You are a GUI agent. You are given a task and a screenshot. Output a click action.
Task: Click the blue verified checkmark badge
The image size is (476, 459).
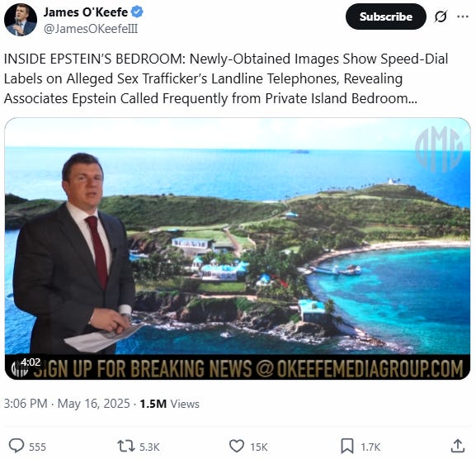tap(137, 12)
